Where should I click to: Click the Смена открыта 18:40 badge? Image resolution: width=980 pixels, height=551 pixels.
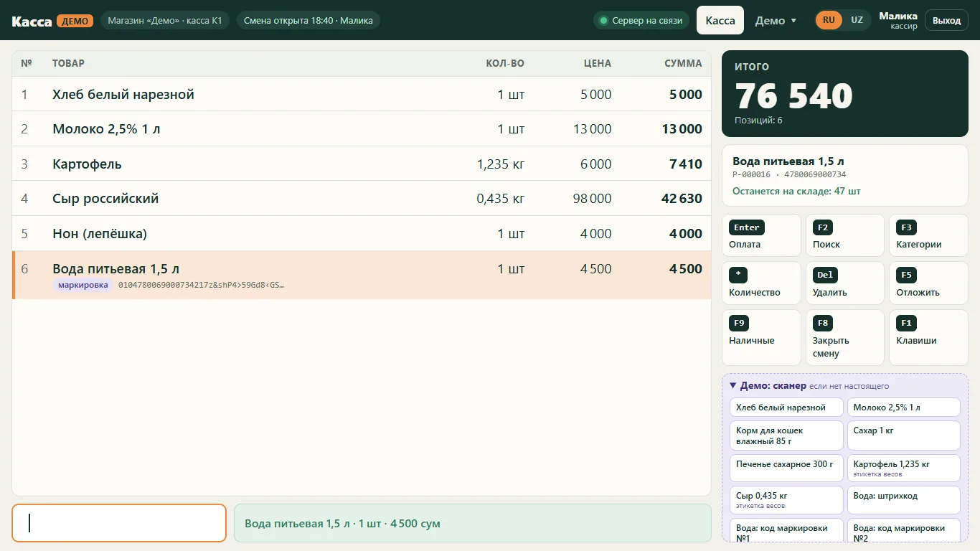pyautogui.click(x=308, y=21)
